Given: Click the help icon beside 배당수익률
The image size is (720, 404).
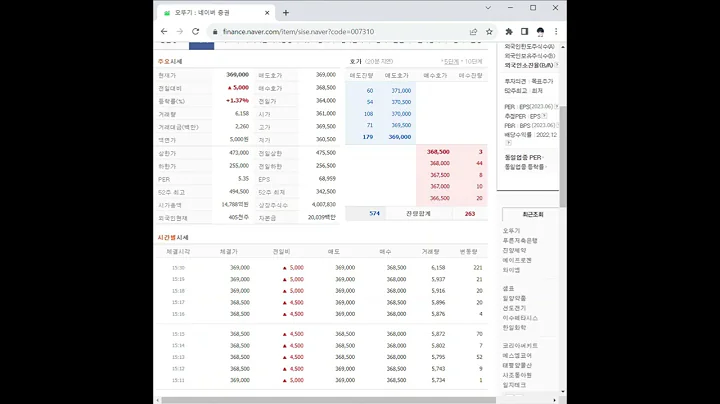Looking at the screenshot, I should [x=508, y=143].
